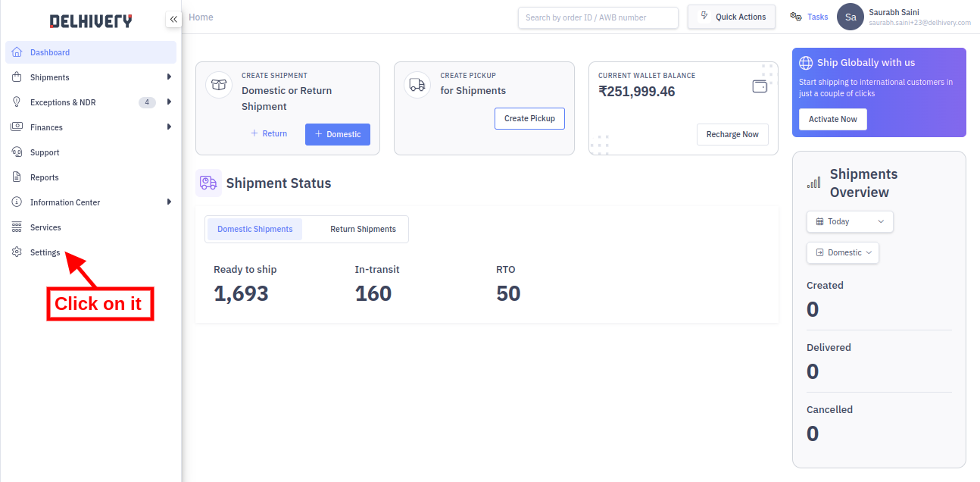Open Exceptions & NDR section

click(x=16, y=102)
